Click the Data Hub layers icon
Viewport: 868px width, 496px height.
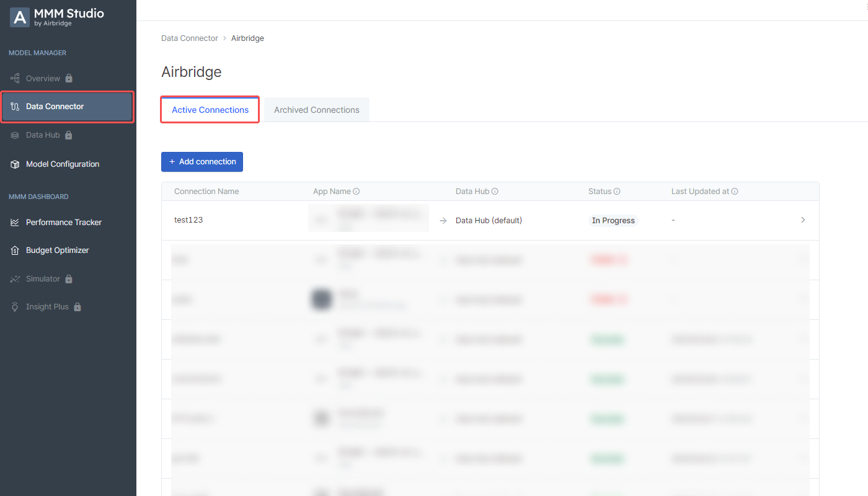click(x=15, y=135)
